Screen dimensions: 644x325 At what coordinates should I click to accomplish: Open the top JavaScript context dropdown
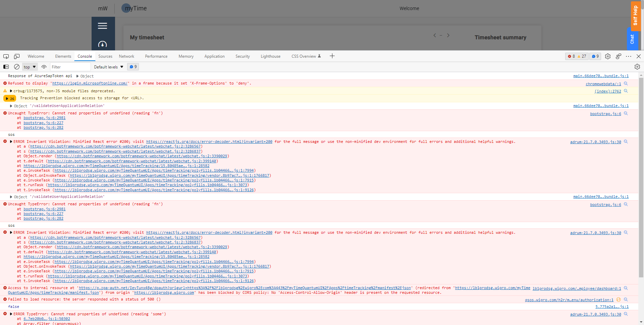[30, 67]
